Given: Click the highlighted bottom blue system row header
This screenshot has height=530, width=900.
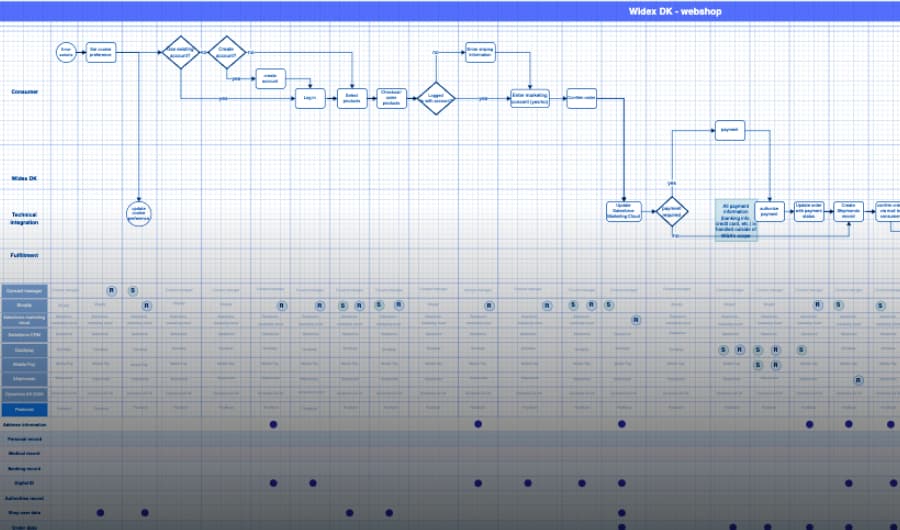Looking at the screenshot, I should [x=25, y=409].
